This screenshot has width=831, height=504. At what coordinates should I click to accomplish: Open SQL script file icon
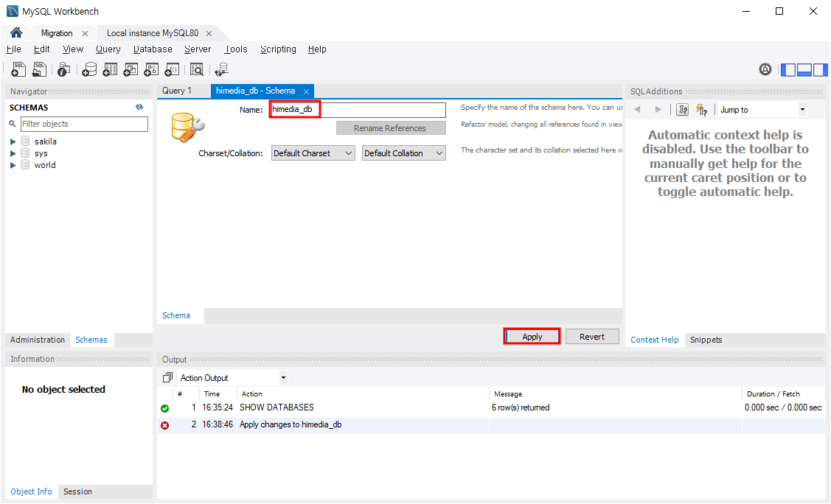(x=39, y=69)
